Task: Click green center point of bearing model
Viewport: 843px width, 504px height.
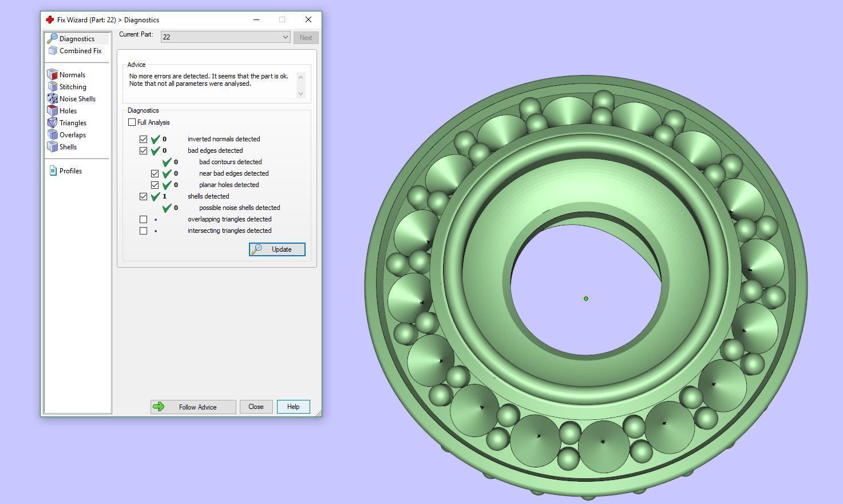Action: tap(586, 299)
